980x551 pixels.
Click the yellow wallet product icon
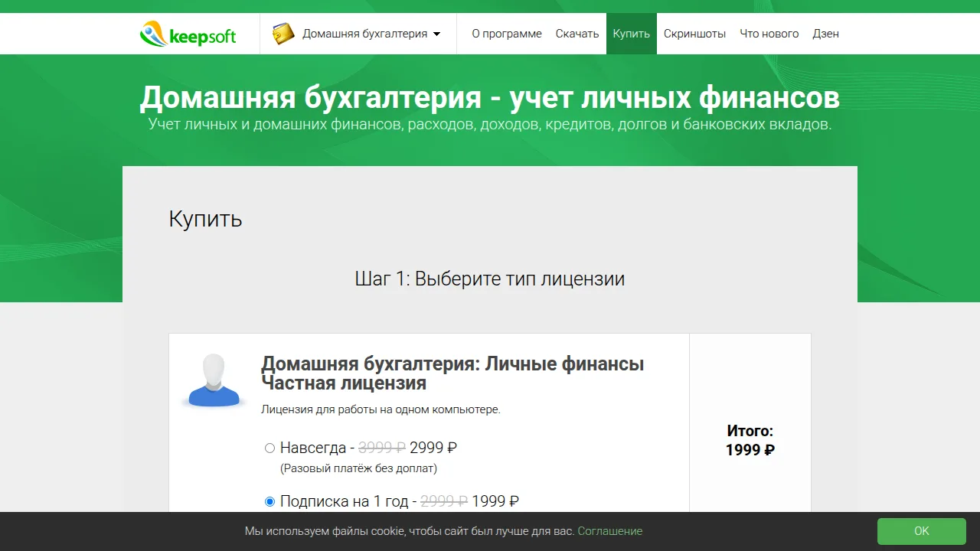(283, 34)
